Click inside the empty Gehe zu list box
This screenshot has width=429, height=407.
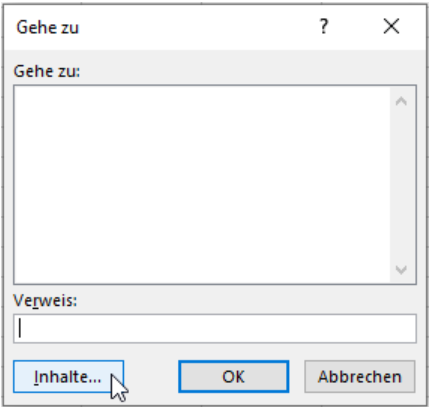tap(202, 185)
